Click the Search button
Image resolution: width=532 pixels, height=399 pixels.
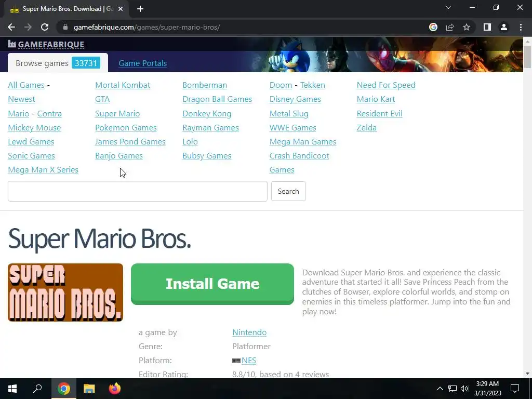pyautogui.click(x=288, y=191)
